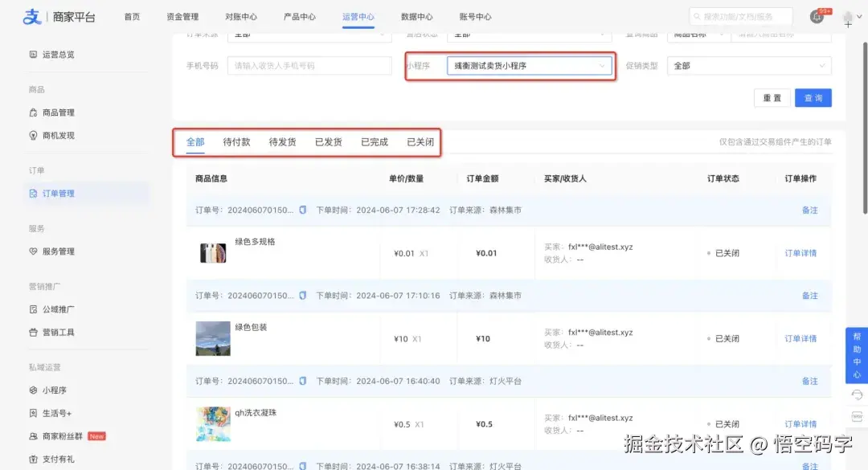Open 订单详情 for 绿色多规格
Viewport: 868px width, 470px height.
coord(800,253)
